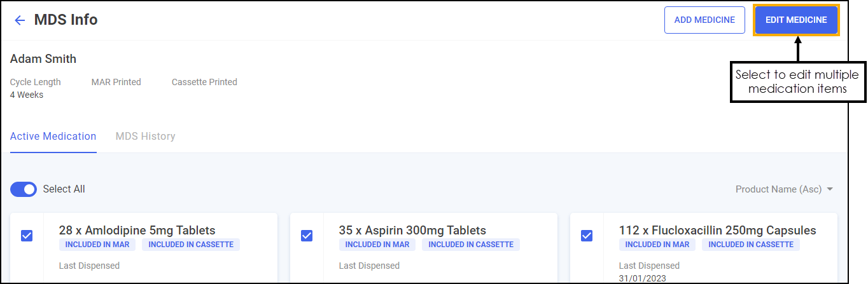Uncheck the Aspirin 300mg Tablets checkbox
The image size is (868, 284).
(307, 236)
